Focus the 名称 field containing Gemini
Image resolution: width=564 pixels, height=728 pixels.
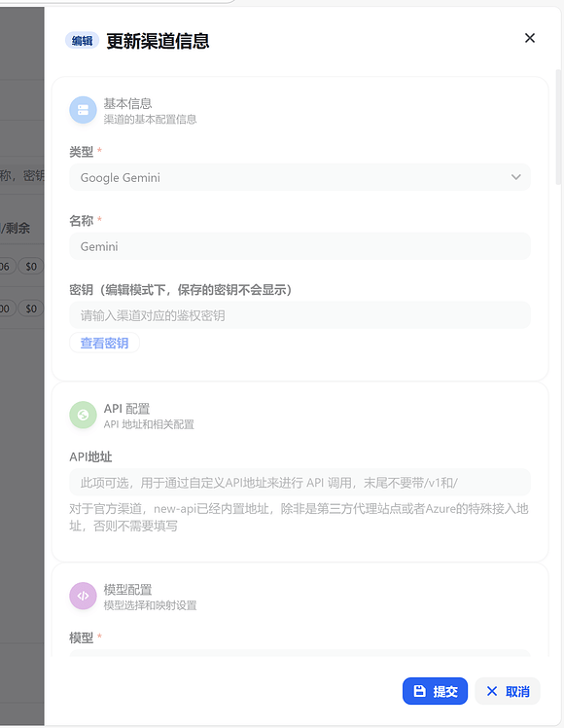[300, 246]
